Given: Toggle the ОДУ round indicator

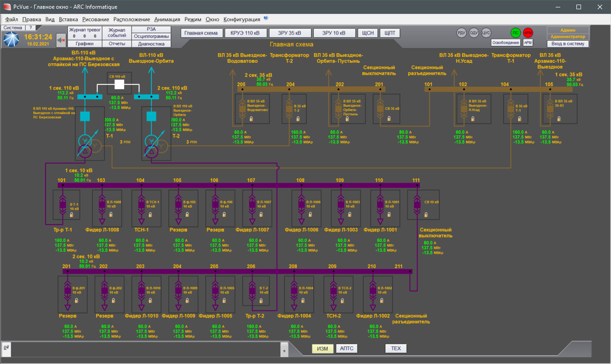Looking at the screenshot, I should point(474,33).
